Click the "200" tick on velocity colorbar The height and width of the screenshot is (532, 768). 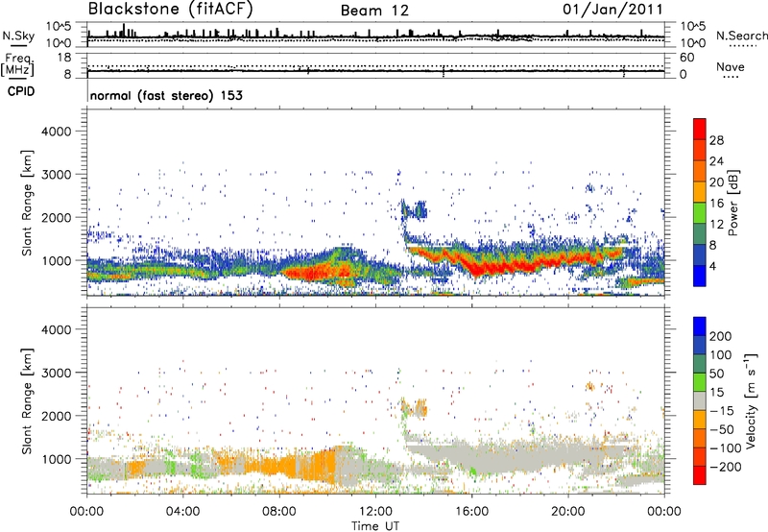721,336
